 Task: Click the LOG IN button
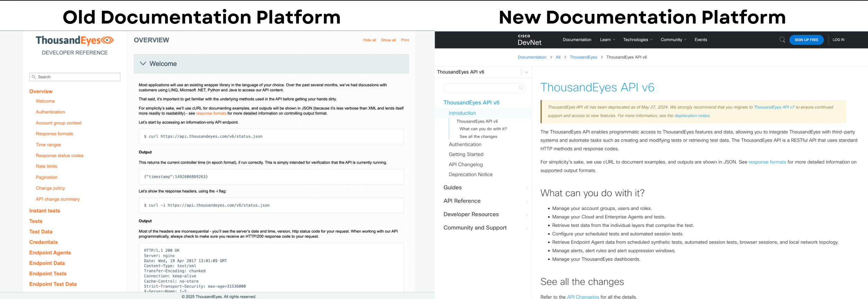click(838, 40)
